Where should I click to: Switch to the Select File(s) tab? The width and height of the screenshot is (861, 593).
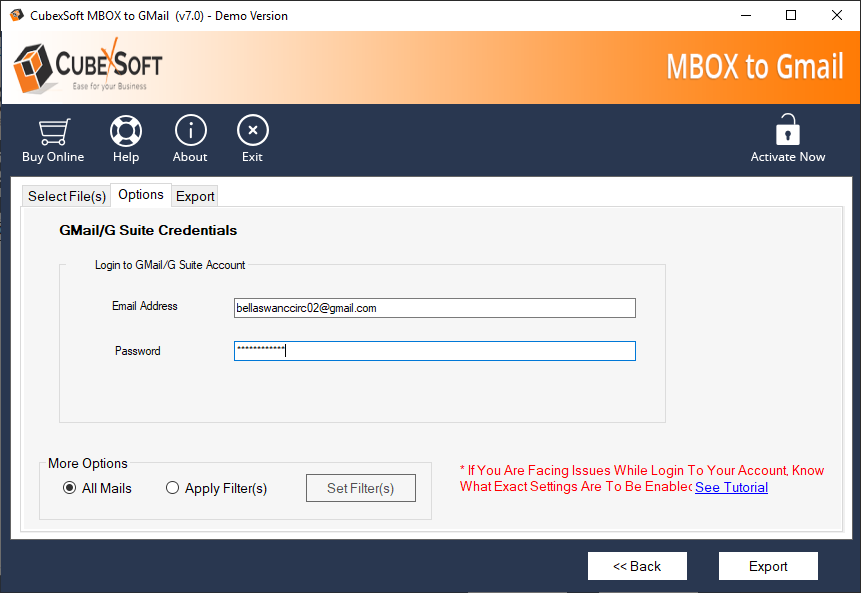pos(66,196)
